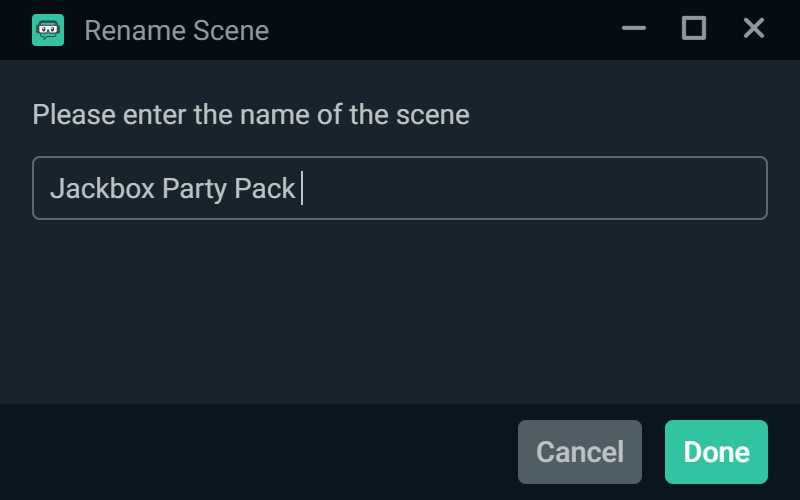
Task: Confirm the new name with Done
Action: click(716, 452)
